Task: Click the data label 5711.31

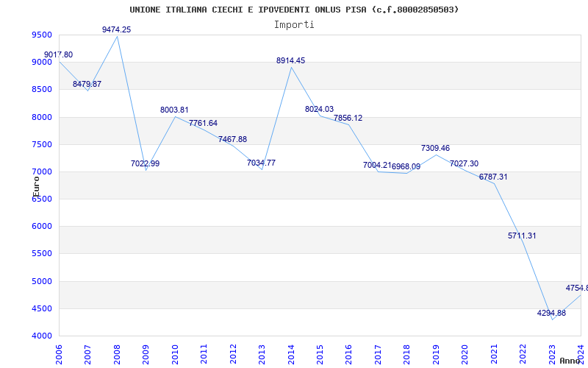Action: (x=522, y=236)
